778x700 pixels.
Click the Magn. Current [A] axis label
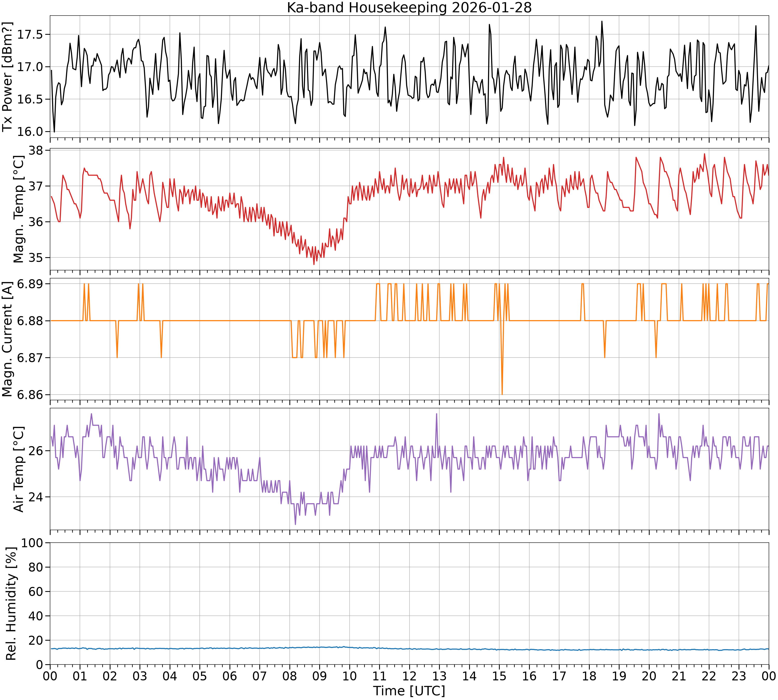tap(8, 339)
